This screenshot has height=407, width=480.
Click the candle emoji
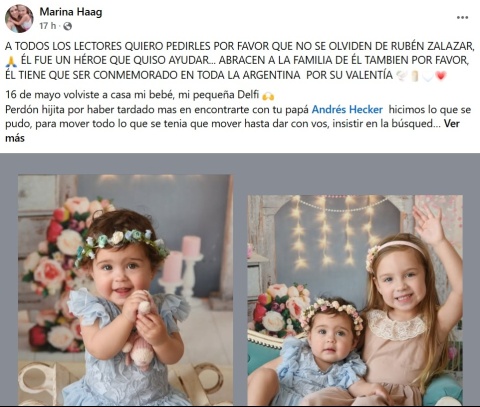tap(415, 76)
